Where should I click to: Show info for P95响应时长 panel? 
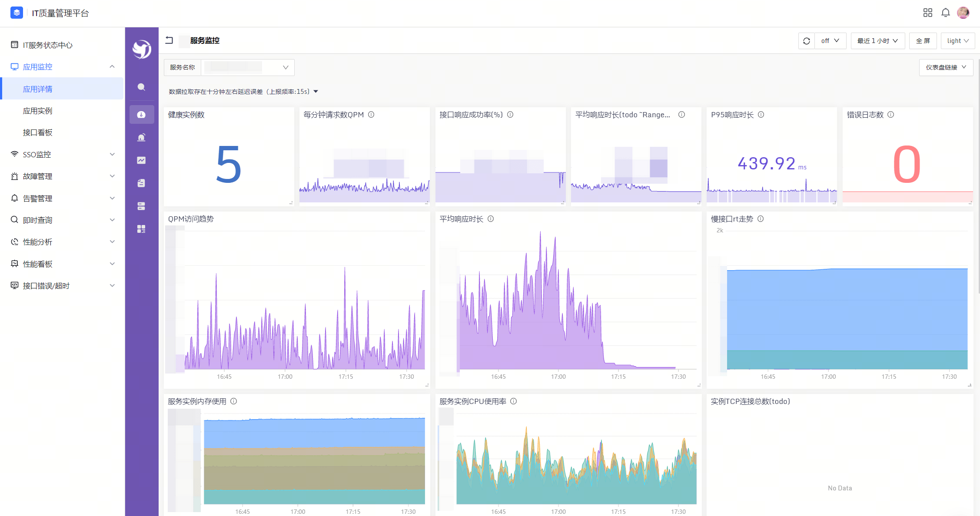coord(761,115)
